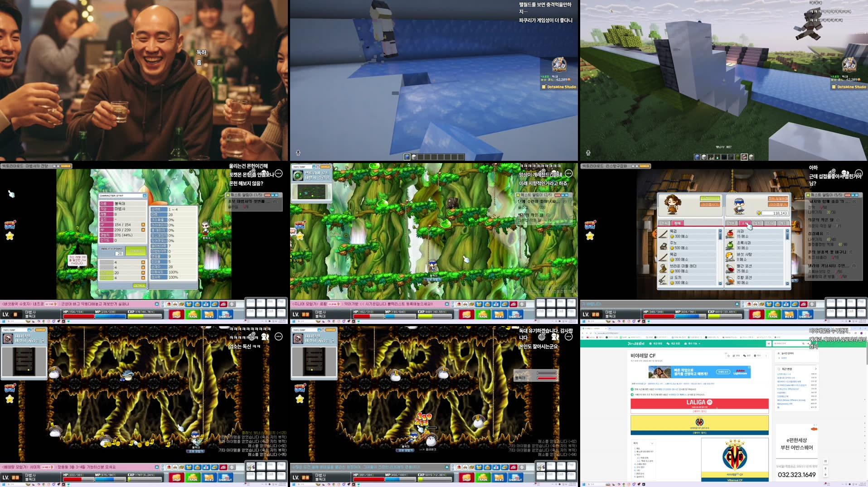
Task: Click the down arrow of the 사과 inventory list
Action: 787,284
